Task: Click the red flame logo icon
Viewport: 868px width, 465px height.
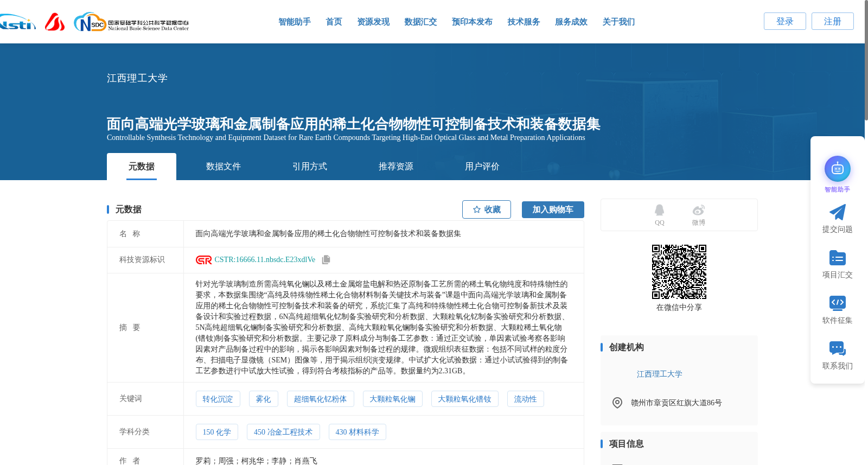Action: click(55, 22)
